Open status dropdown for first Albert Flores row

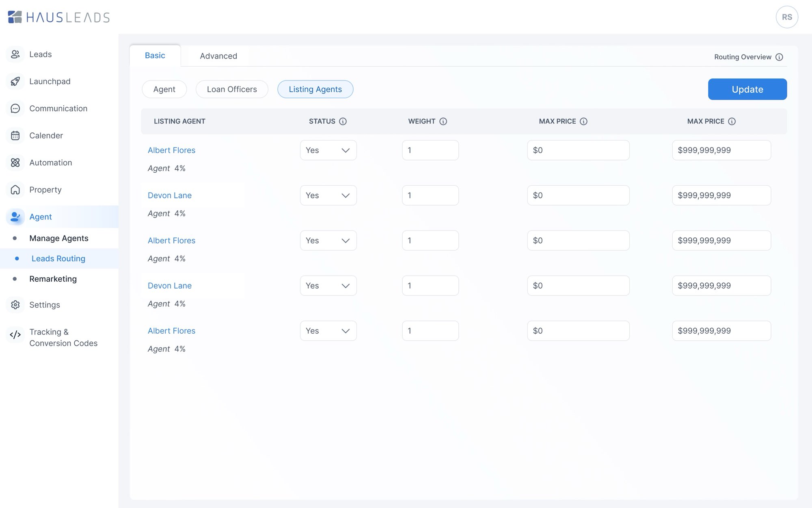(328, 150)
